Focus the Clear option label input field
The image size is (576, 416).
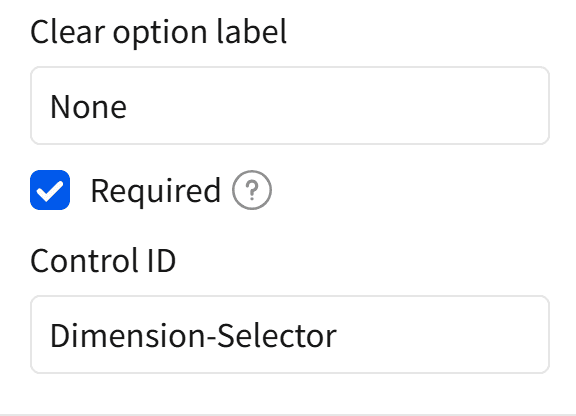coord(290,105)
